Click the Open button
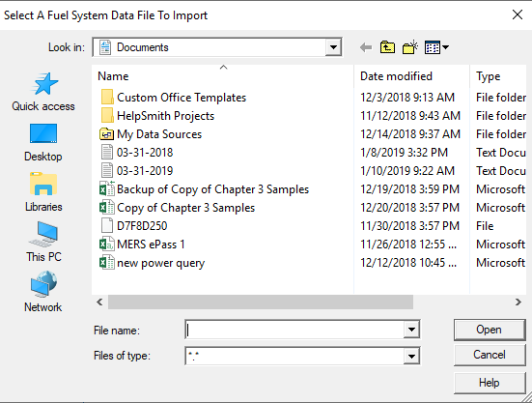Screen dimensions: 532x403 pos(490,330)
